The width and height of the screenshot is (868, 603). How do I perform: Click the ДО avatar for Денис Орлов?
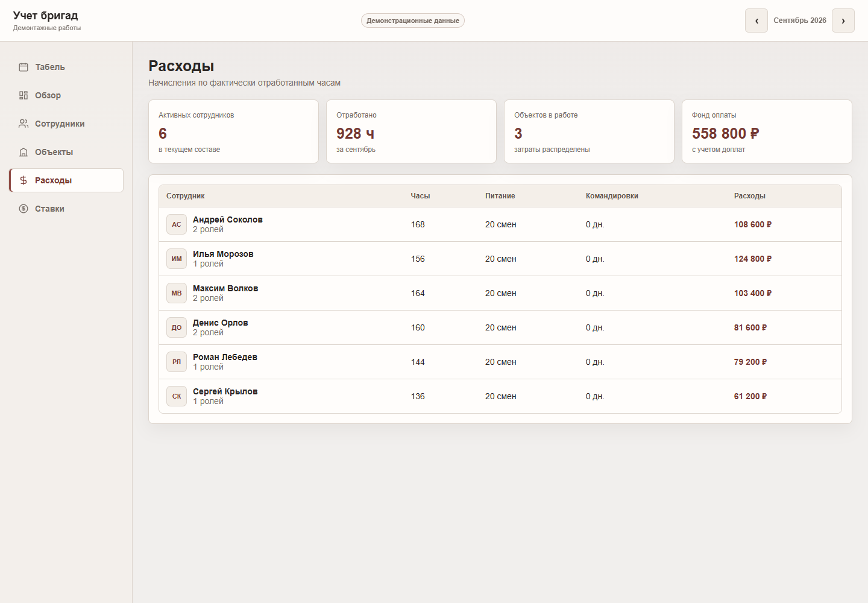coord(177,327)
